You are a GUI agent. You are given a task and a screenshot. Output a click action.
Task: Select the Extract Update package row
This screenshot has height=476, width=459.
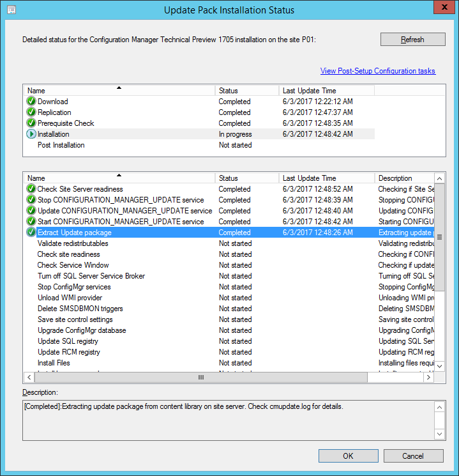coord(229,232)
